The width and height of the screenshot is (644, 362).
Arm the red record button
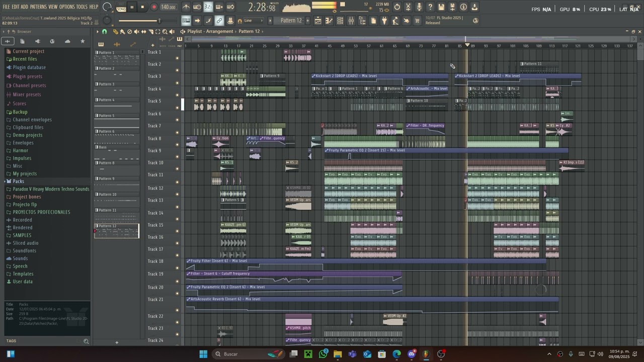tap(154, 7)
